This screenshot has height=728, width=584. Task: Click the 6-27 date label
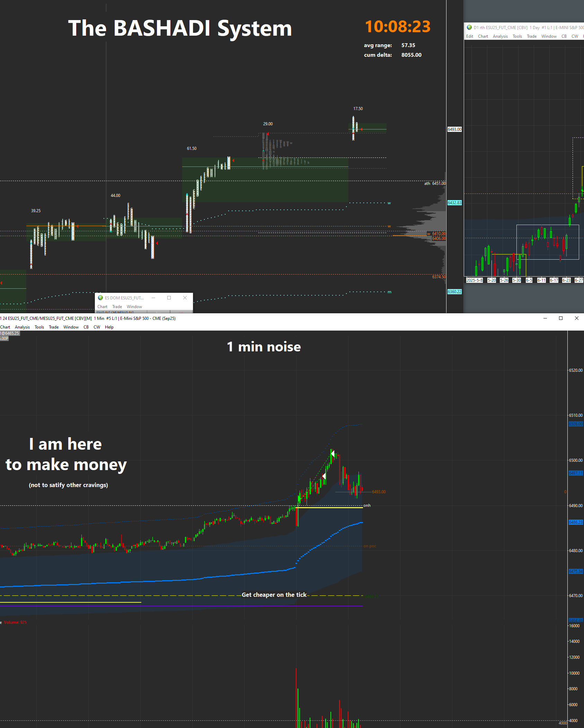point(579,280)
